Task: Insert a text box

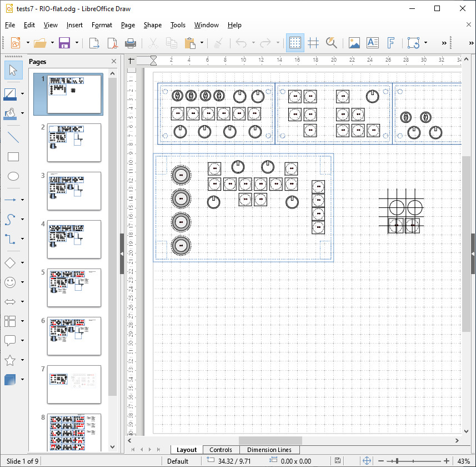Action: pos(372,43)
